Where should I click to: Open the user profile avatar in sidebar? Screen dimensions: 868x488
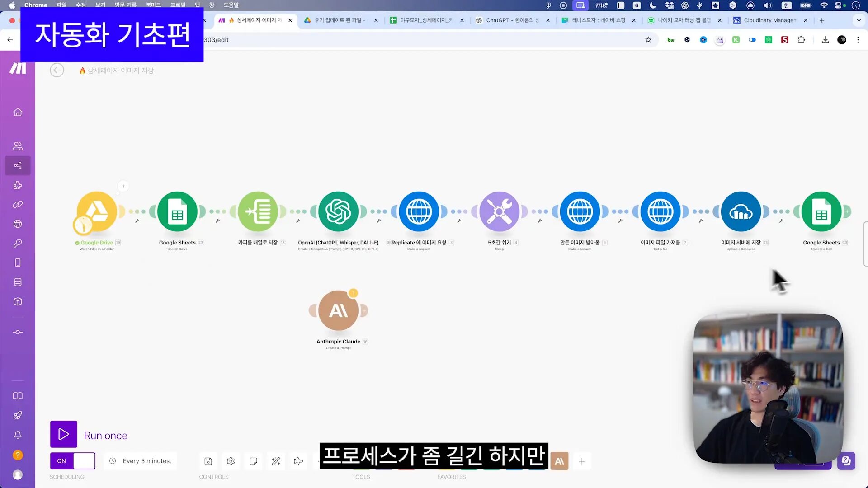(x=18, y=474)
